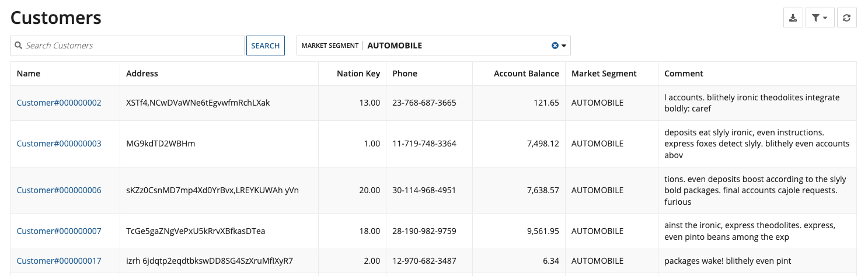The height and width of the screenshot is (276, 868).
Task: Click account balance 121.65
Action: [x=547, y=103]
